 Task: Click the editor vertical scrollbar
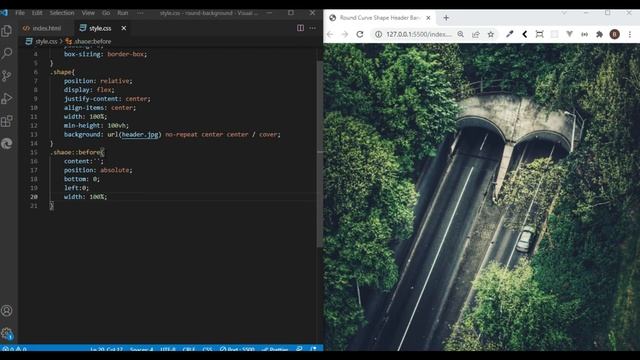tap(320, 153)
